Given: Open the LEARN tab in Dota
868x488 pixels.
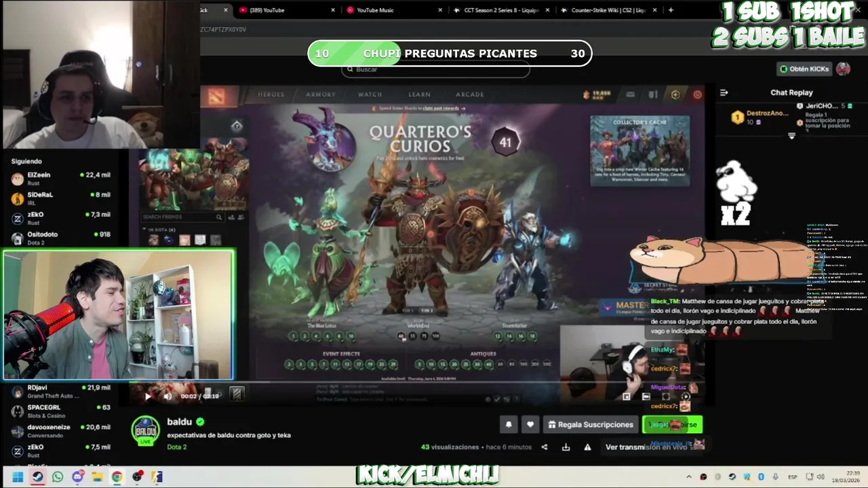Looking at the screenshot, I should (x=419, y=95).
